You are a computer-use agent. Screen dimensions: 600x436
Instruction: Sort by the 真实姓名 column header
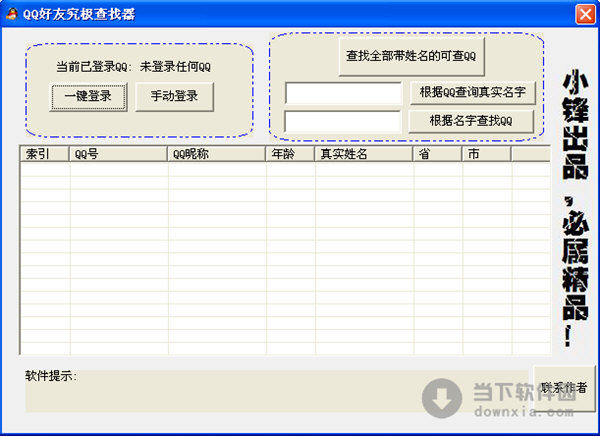[364, 154]
